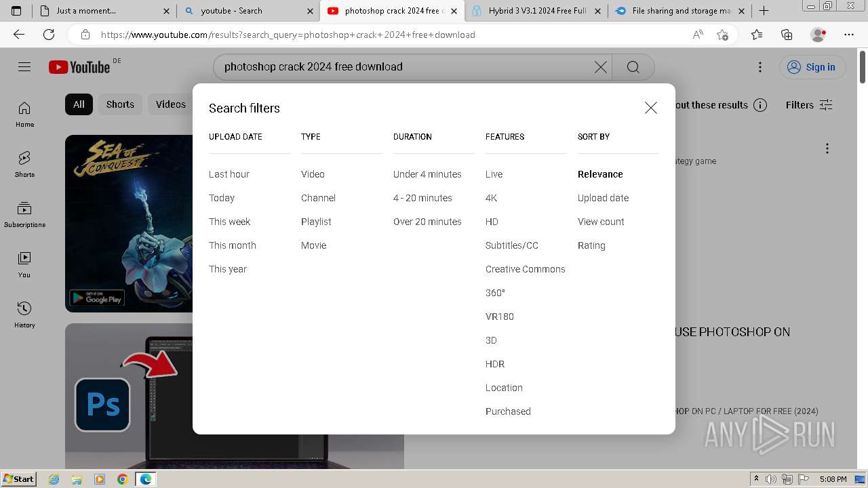The height and width of the screenshot is (488, 868).
Task: Select the All filter chip
Action: pyautogui.click(x=79, y=104)
